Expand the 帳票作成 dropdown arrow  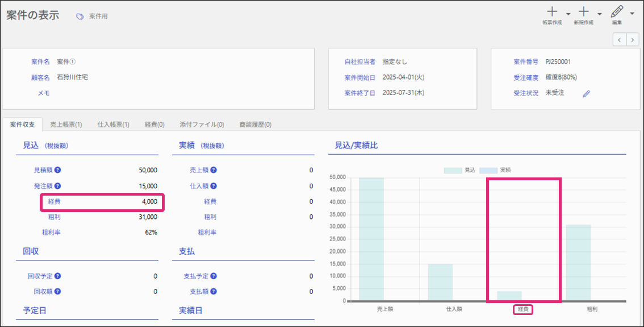click(568, 14)
